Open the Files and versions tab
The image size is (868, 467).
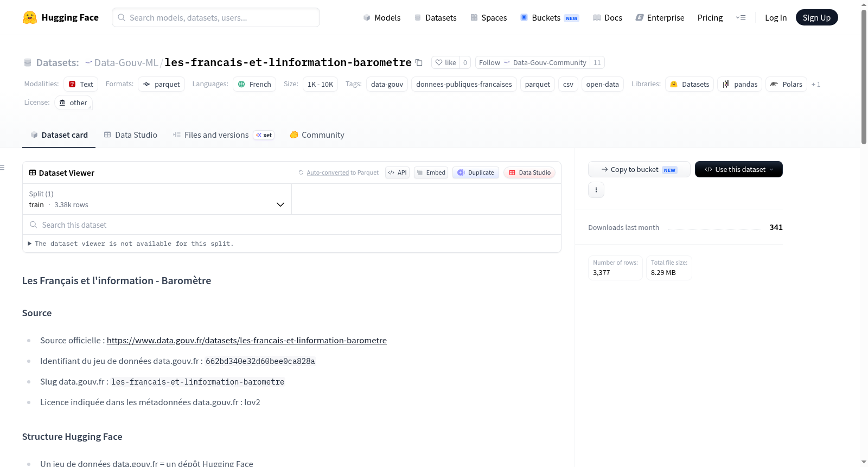[224, 135]
